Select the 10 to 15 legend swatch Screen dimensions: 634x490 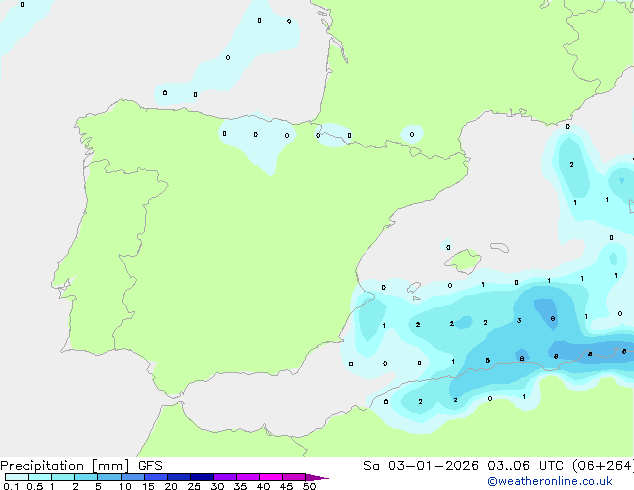[132, 477]
